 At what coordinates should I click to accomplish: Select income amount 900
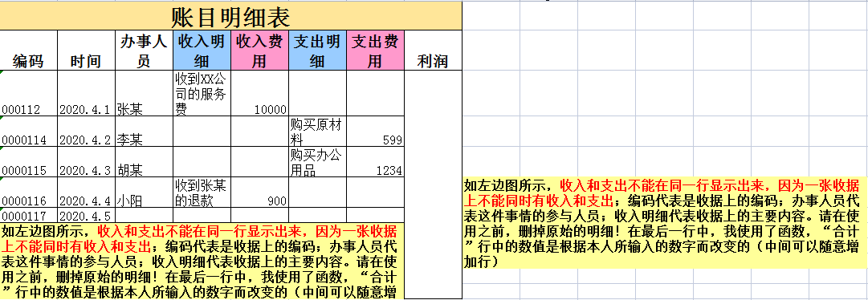point(259,193)
